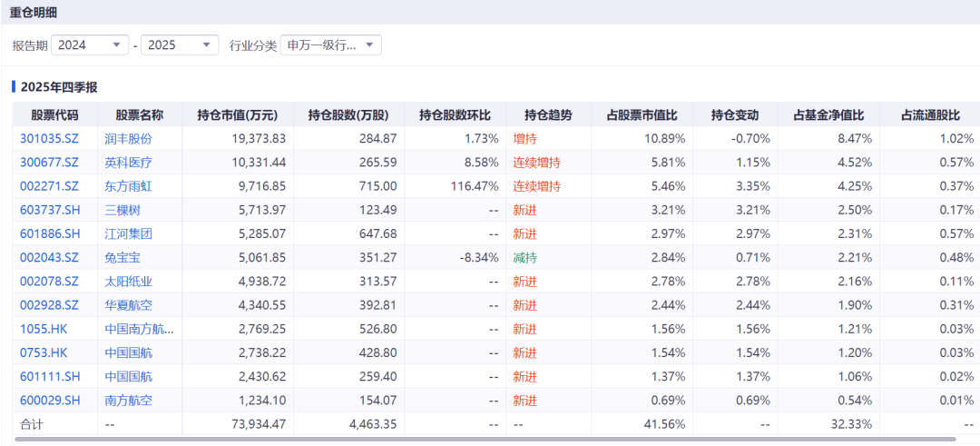This screenshot has height=446, width=980.
Task: Click stock code 601111.SH
Action: 50,375
